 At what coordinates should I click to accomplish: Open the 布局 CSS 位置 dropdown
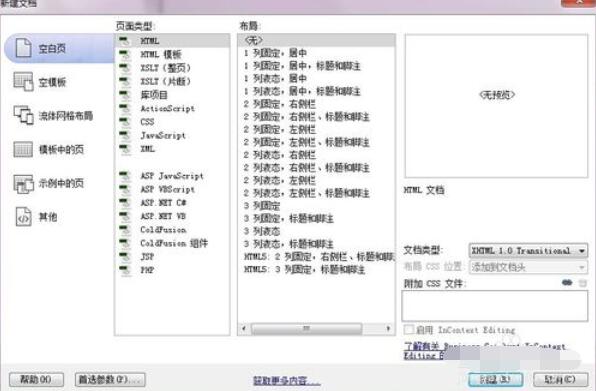tap(528, 267)
